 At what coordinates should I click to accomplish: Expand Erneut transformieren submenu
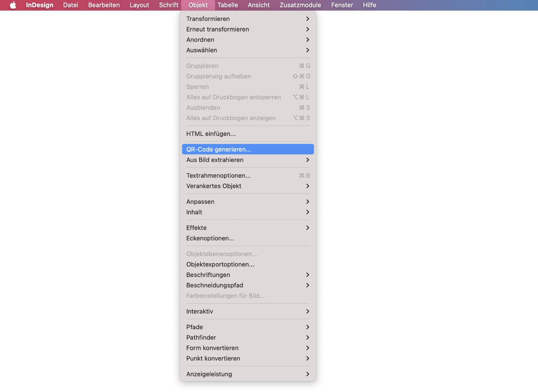click(248, 29)
